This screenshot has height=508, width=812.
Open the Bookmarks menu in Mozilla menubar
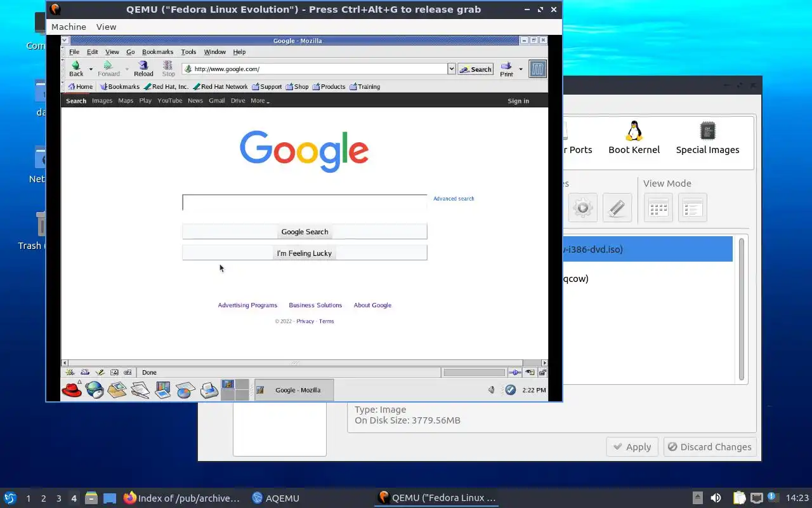point(157,52)
